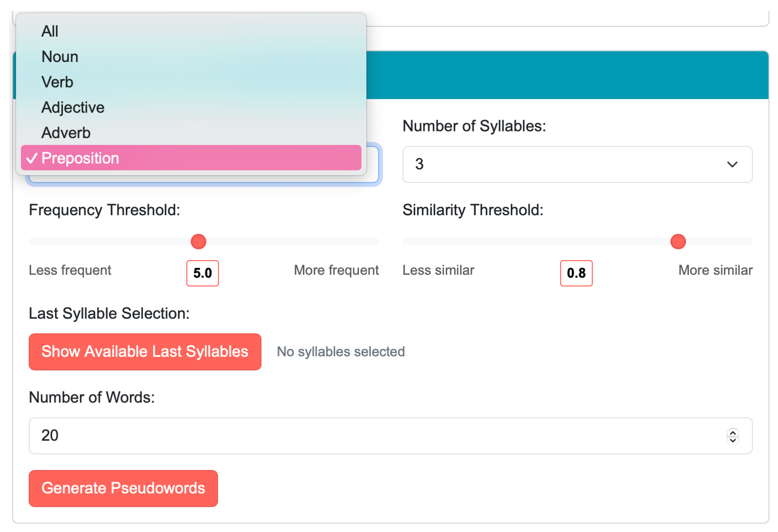Click the frequency value box showing 5.0

(x=202, y=273)
